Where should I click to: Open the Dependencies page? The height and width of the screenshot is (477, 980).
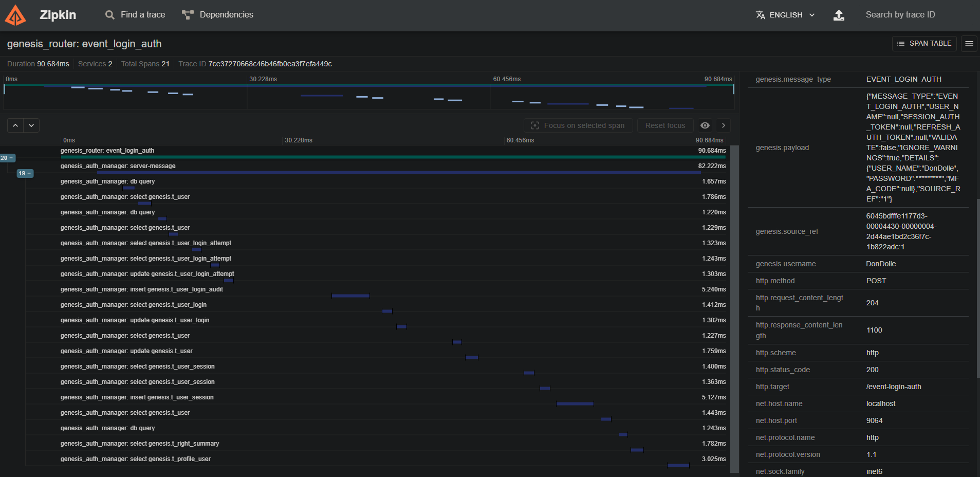point(217,15)
